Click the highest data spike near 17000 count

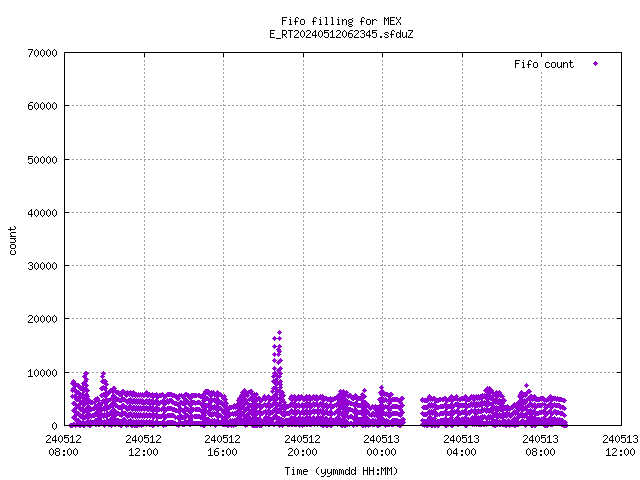[280, 333]
